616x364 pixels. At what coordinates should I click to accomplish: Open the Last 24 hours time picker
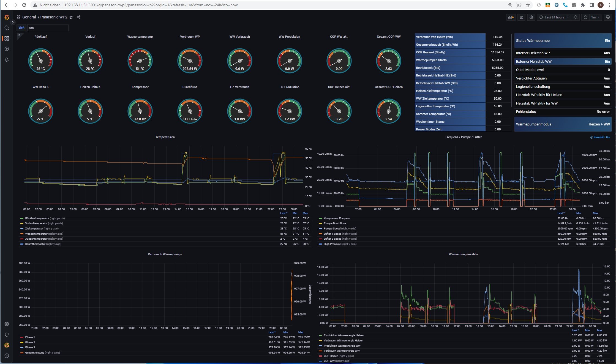click(554, 17)
